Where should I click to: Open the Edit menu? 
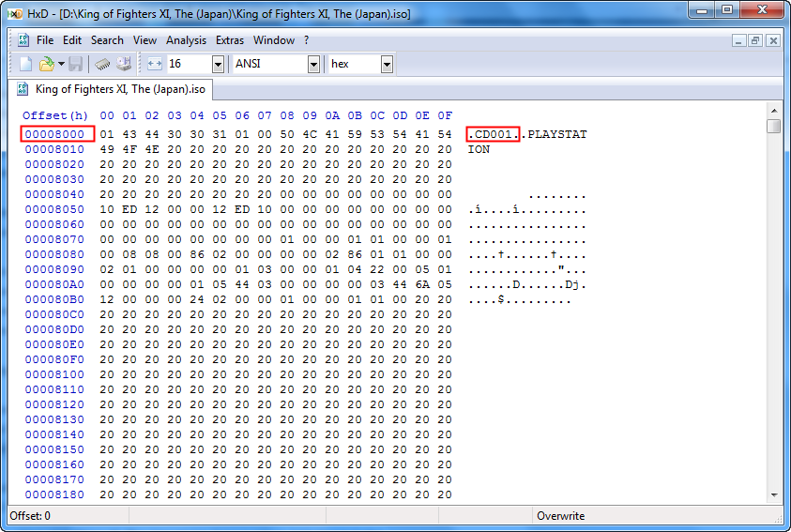(x=72, y=40)
